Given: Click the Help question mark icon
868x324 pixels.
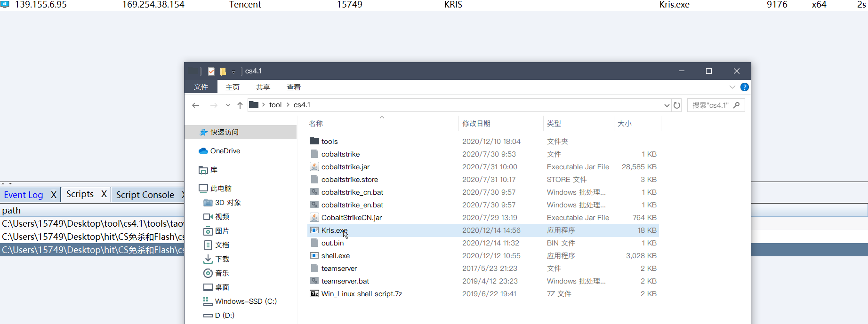Looking at the screenshot, I should click(x=744, y=87).
